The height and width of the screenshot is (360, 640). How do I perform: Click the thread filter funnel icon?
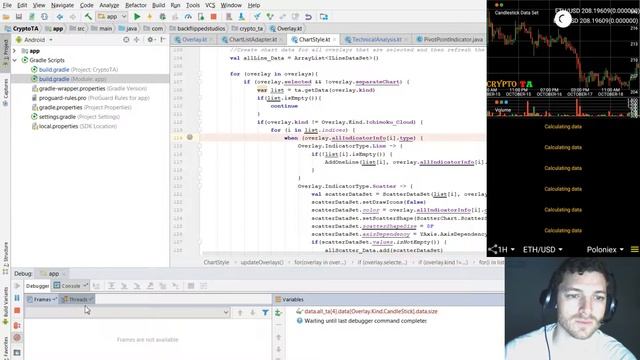265,313
